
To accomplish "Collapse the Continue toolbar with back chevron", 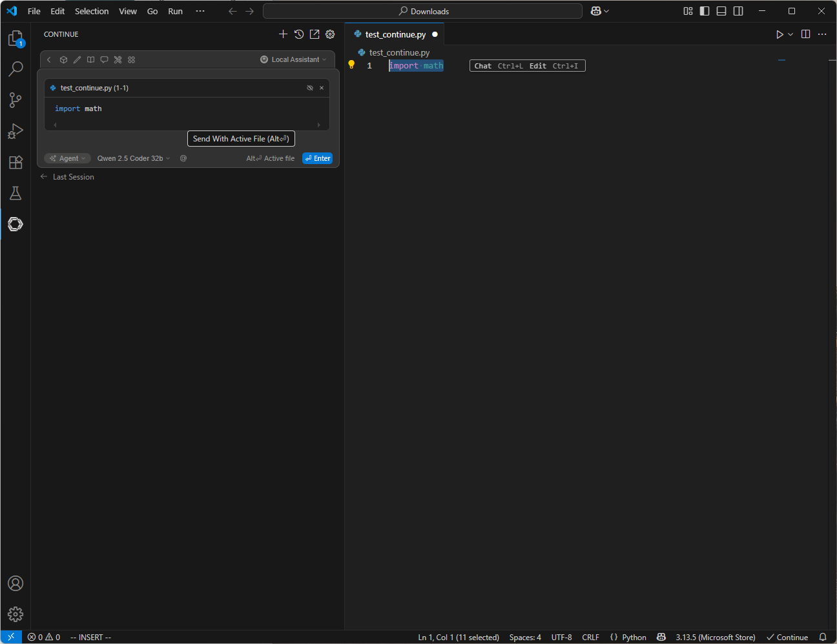I will tap(49, 59).
